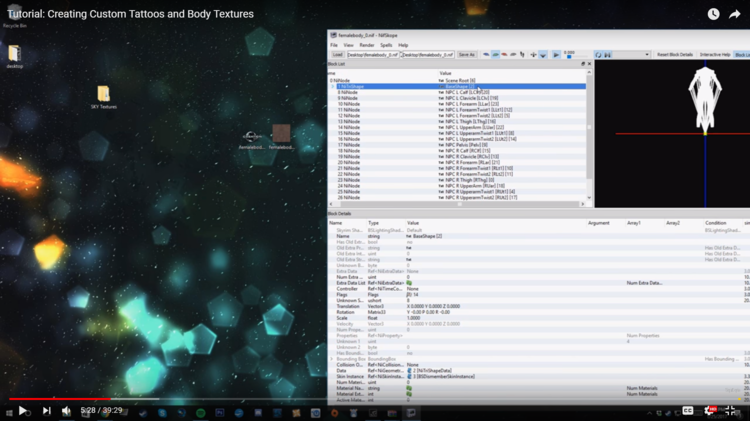Click the Extra Data List refresh icon

click(x=409, y=283)
